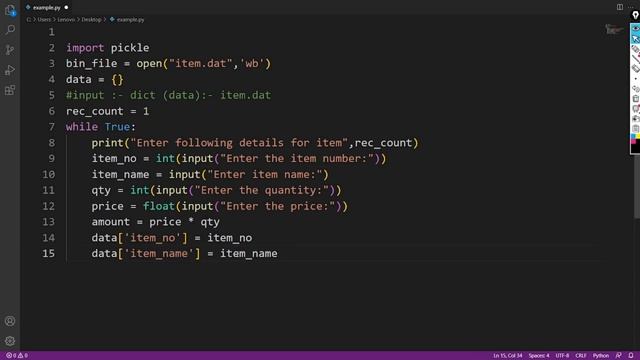Click Python language mode in status bar
Viewport: 640px width, 360px height.
[x=601, y=356]
